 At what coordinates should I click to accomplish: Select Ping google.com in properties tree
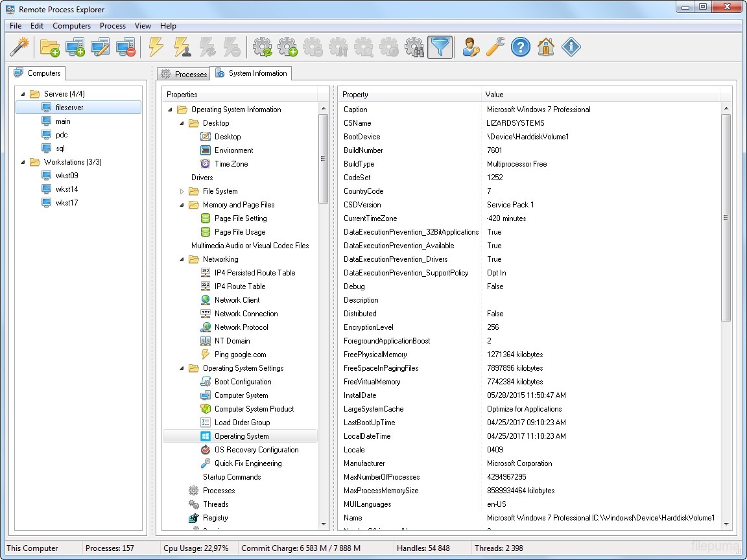[x=240, y=355]
